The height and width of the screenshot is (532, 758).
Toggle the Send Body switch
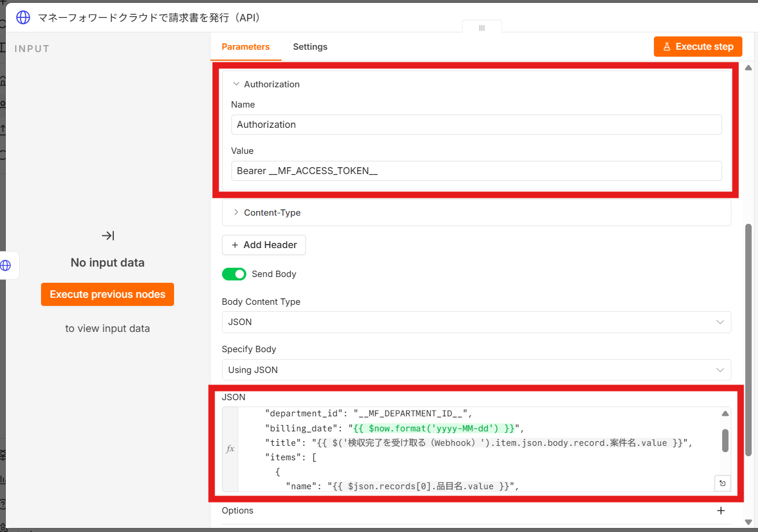[234, 274]
